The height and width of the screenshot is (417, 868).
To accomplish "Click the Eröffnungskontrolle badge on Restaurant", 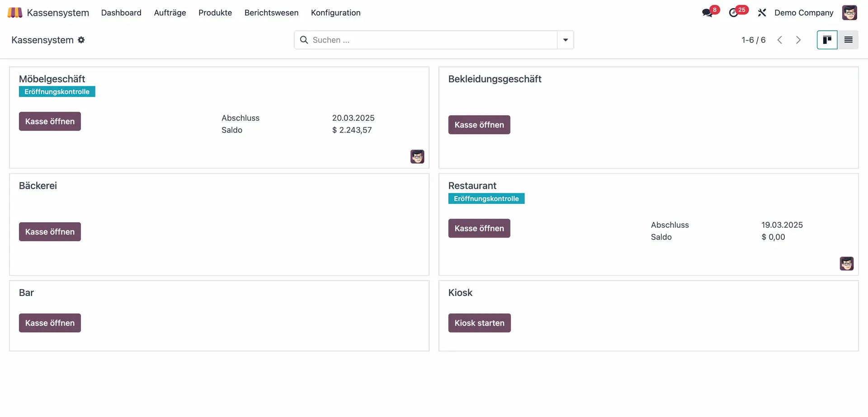I will [486, 198].
